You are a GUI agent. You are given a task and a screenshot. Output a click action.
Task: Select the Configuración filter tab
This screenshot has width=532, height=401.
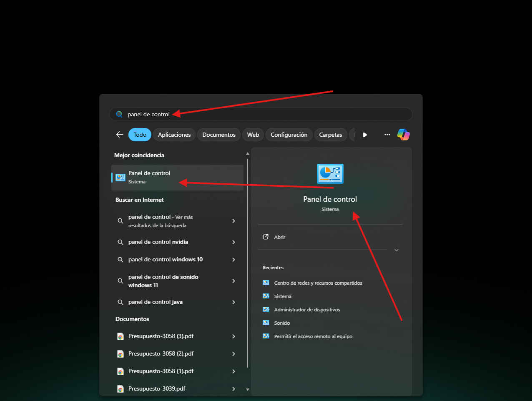[289, 135]
